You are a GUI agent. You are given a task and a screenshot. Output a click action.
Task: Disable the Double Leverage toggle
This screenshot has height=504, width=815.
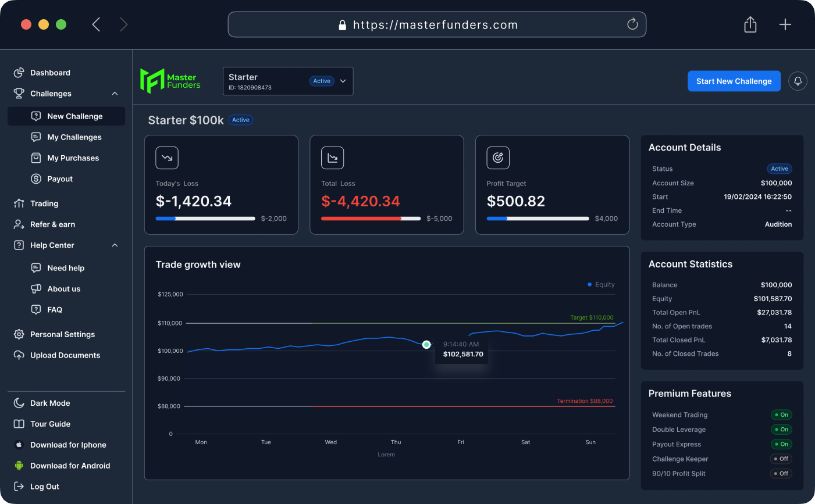781,430
